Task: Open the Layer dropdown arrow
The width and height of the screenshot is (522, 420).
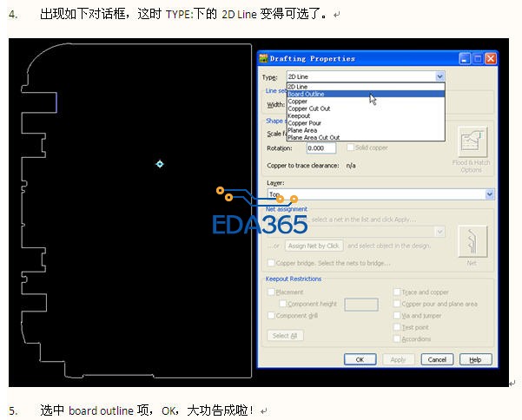Action: point(489,194)
